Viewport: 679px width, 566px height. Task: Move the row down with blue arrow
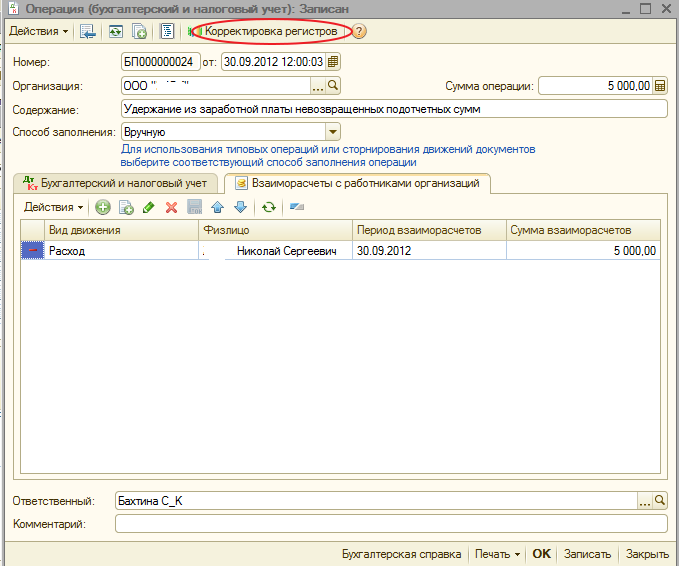pos(239,207)
